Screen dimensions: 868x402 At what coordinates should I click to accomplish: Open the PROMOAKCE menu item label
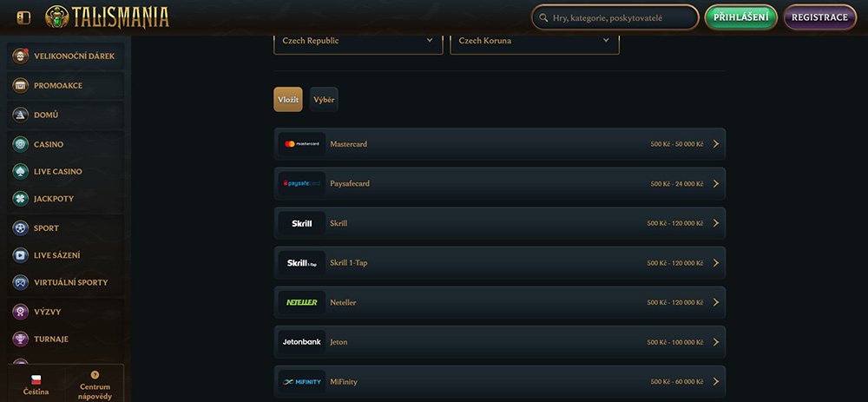pos(58,86)
